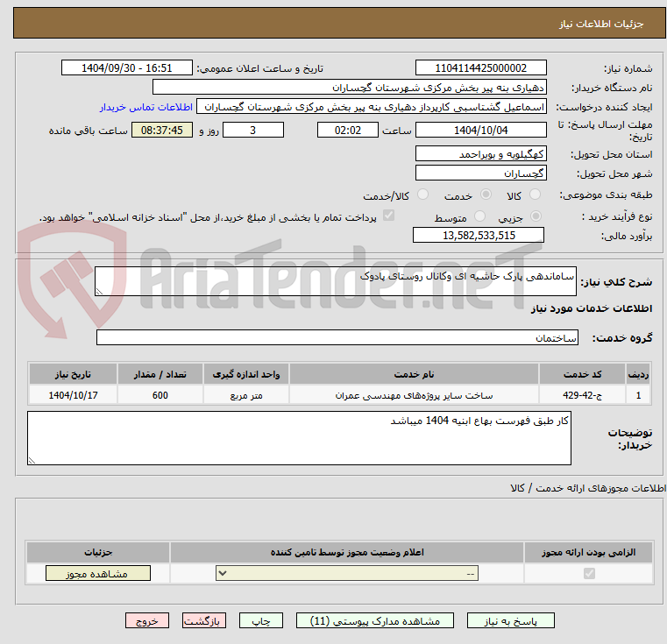Click remaining time field 08:37:45
This screenshot has height=644, width=667.
coord(161,130)
